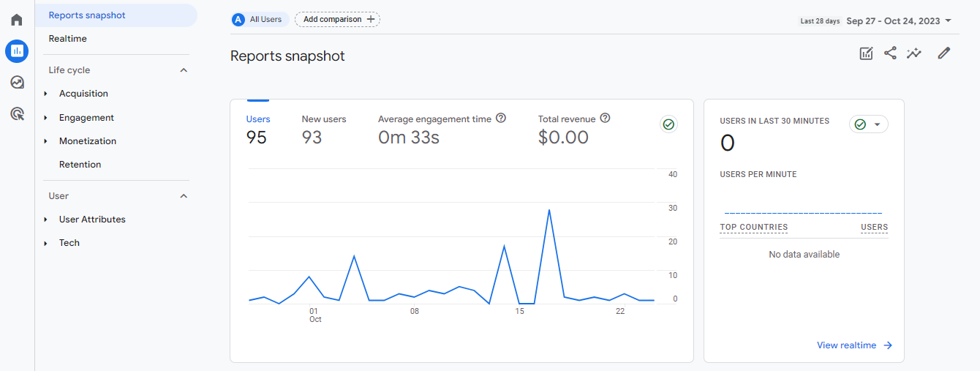Select the Average engagement time metric tab
Viewport: 980px width, 371px height.
(442, 129)
